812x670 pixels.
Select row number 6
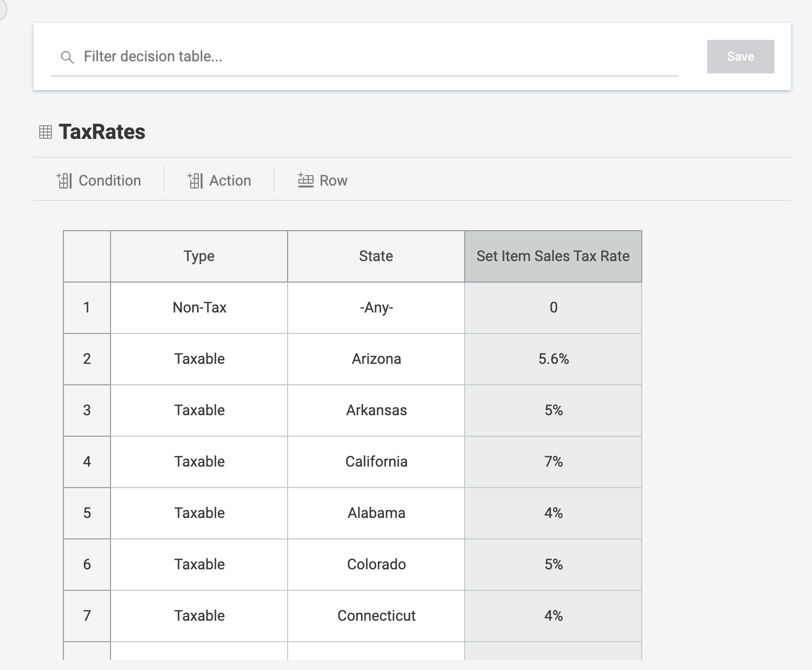tap(87, 565)
